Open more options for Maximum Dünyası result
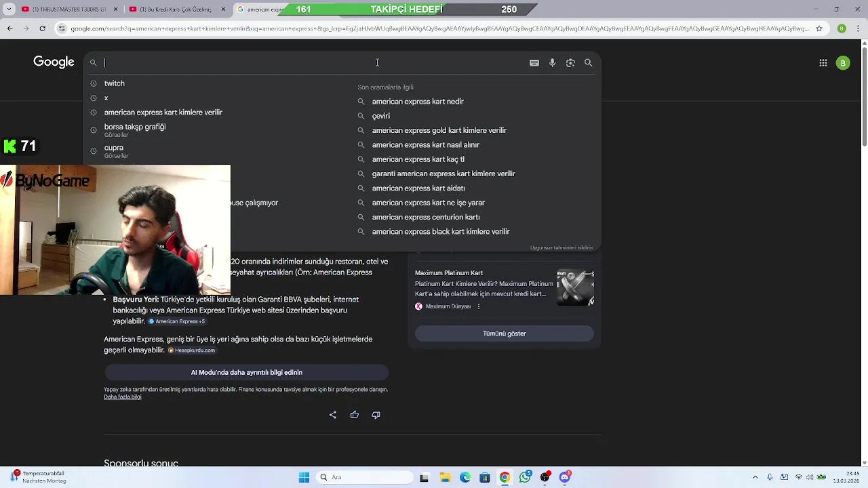Viewport: 868px width, 488px height. [x=478, y=306]
